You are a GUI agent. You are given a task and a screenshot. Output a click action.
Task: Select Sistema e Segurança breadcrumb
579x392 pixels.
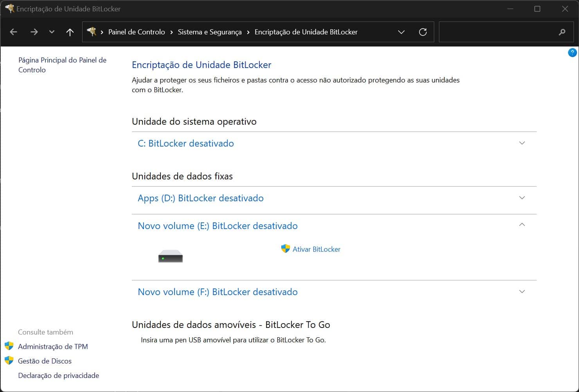point(210,32)
